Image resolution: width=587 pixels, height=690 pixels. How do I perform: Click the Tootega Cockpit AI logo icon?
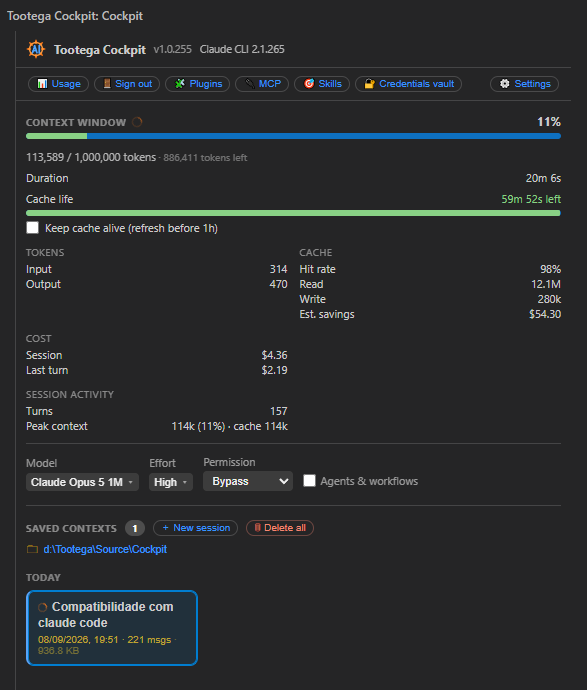pyautogui.click(x=36, y=49)
